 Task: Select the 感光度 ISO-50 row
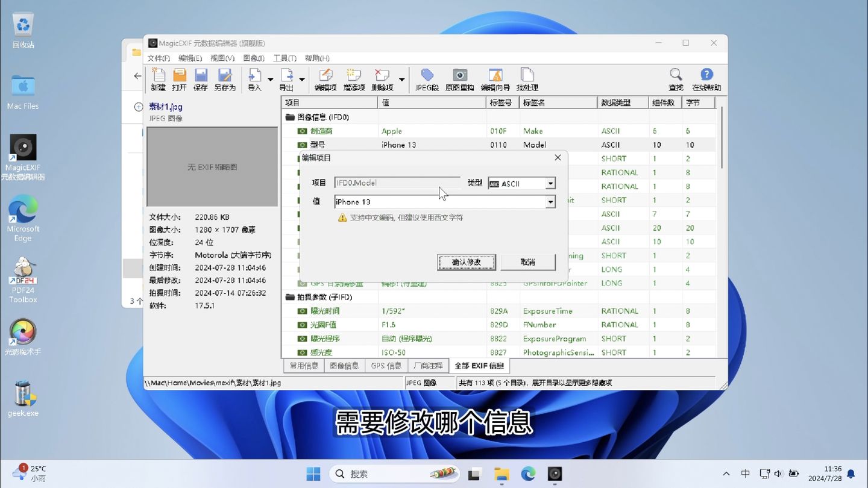pos(498,352)
